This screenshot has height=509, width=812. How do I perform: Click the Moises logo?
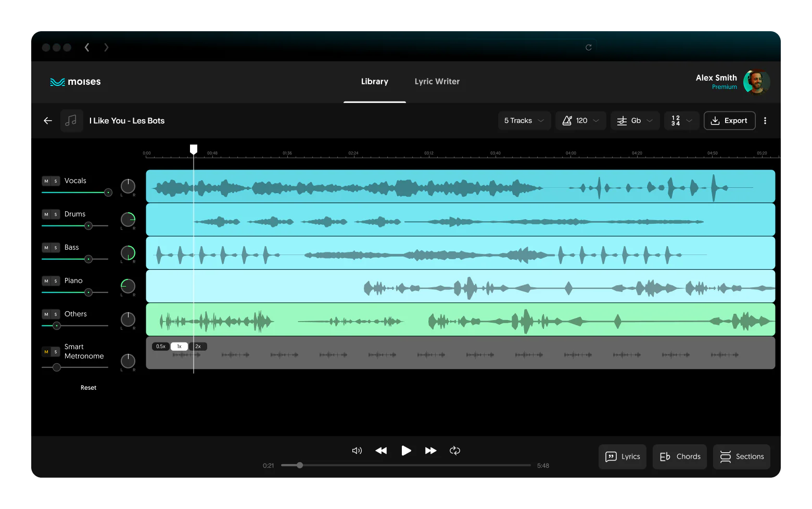click(x=75, y=82)
